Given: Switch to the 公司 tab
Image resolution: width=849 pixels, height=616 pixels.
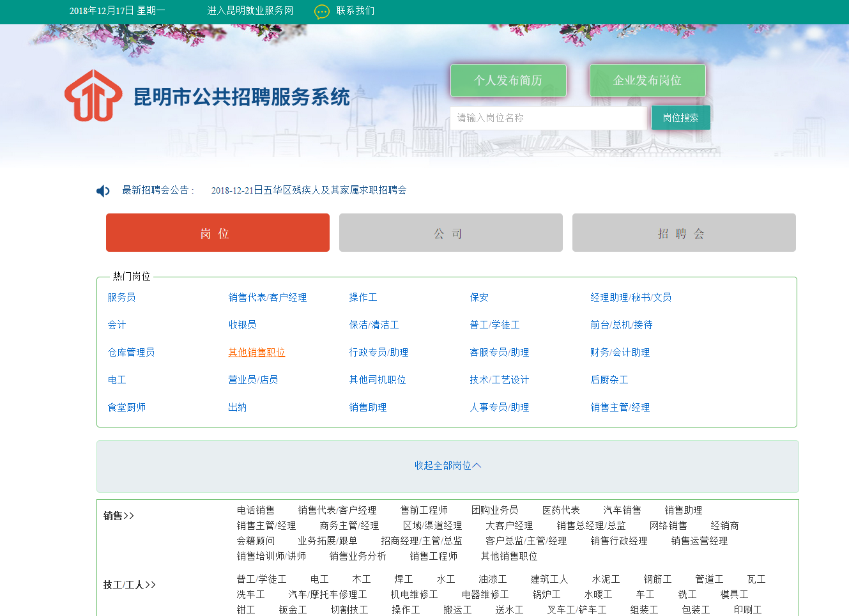Looking at the screenshot, I should [x=450, y=233].
